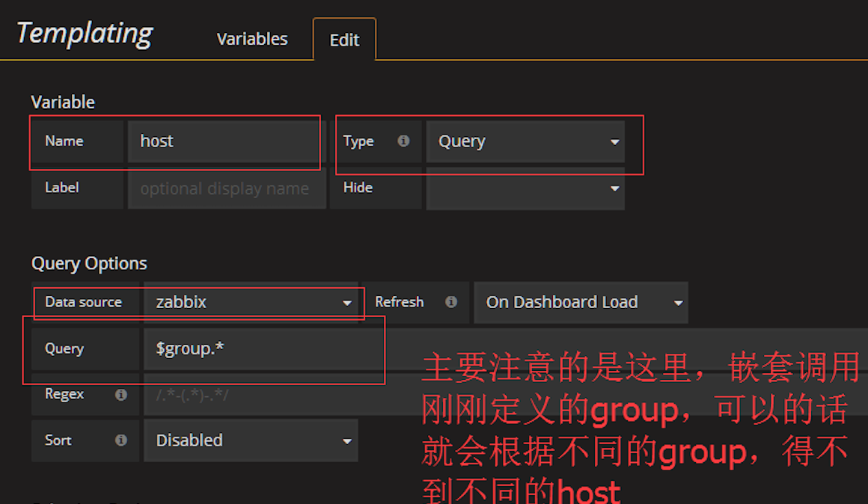Click the Query Options section heading
The width and height of the screenshot is (868, 504).
coord(89,263)
